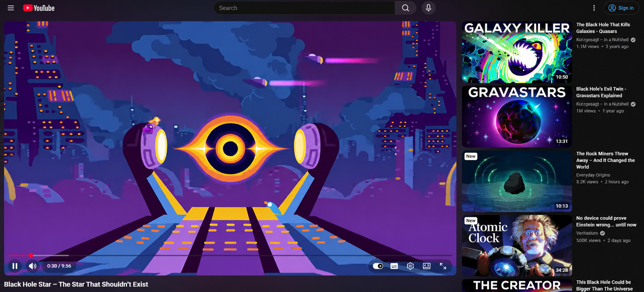Viewport: 644px width, 292px height.
Task: Open the hamburger guide menu
Action: [11, 8]
